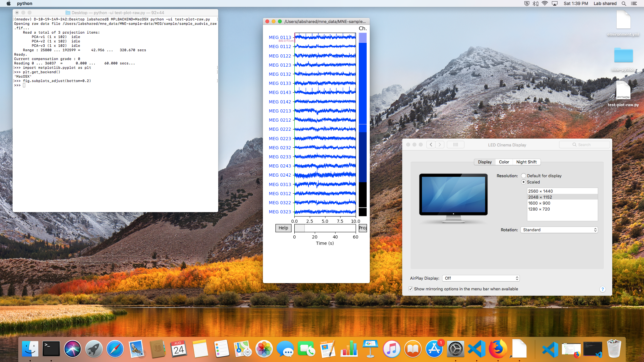Screen dimensions: 644x362
Task: Expand the AirPlay Display dropdown
Action: coord(480,278)
